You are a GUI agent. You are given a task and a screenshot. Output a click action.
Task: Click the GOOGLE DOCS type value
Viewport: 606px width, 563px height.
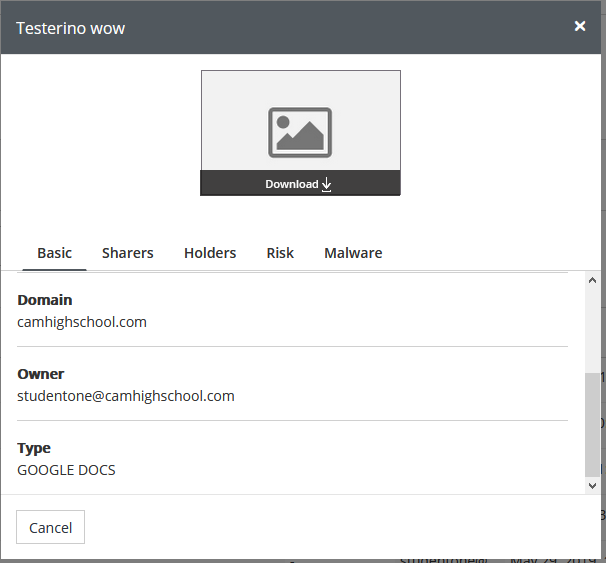66,470
